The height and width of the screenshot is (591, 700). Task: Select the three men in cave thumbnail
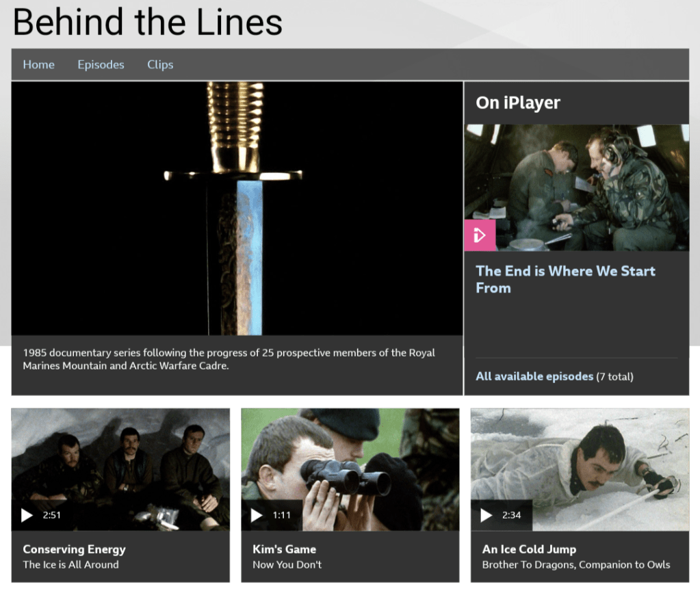120,470
